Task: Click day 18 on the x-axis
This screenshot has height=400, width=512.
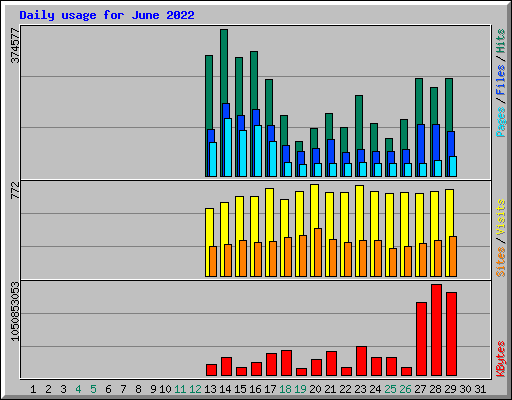Action: pyautogui.click(x=285, y=389)
